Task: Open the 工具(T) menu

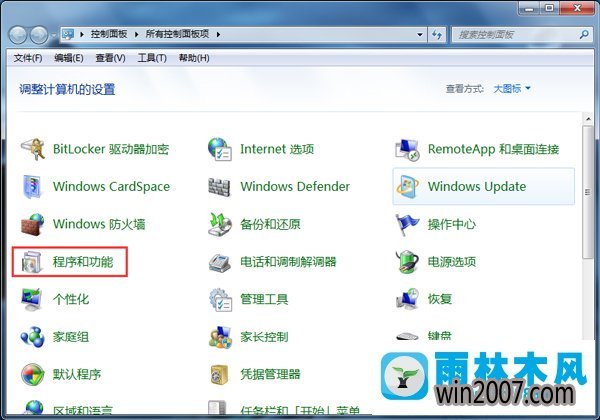Action: [x=152, y=58]
